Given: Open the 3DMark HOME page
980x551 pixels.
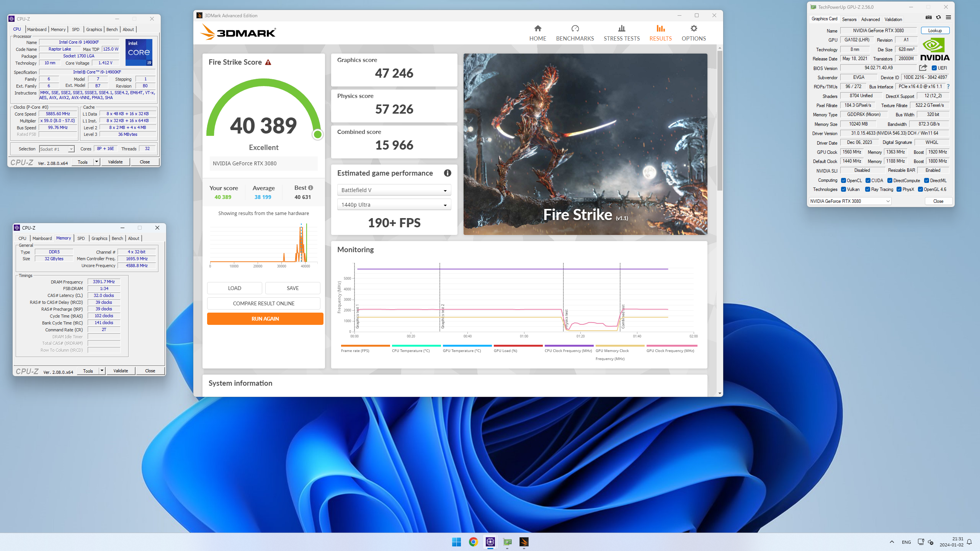Looking at the screenshot, I should tap(537, 33).
